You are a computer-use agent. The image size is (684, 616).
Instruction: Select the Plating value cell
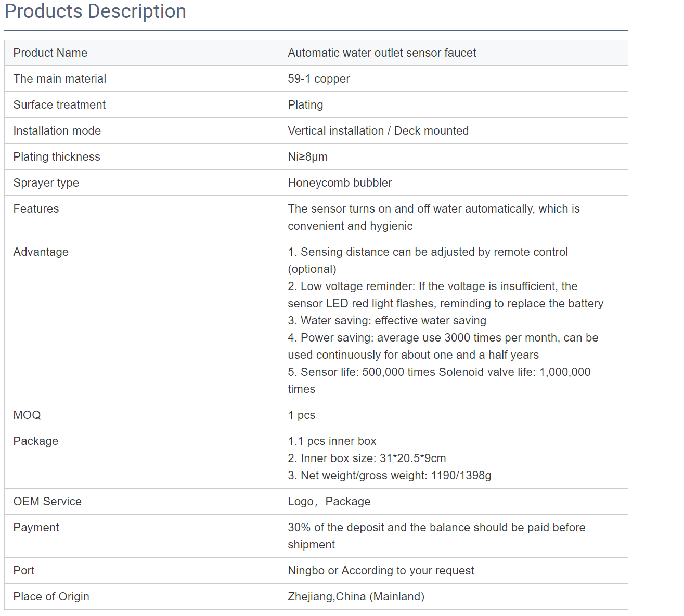click(454, 104)
